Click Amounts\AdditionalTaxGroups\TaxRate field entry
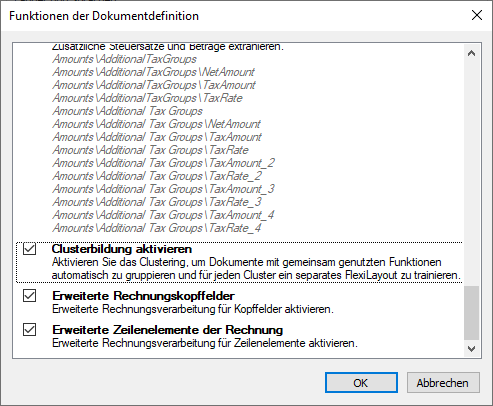The image size is (493, 406). coord(147,98)
